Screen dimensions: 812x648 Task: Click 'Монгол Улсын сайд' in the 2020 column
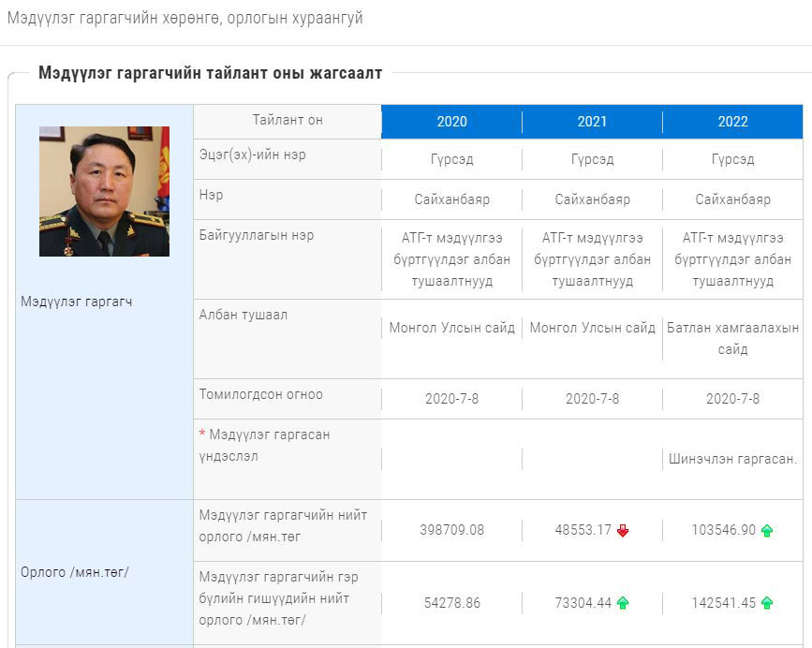[x=451, y=328]
